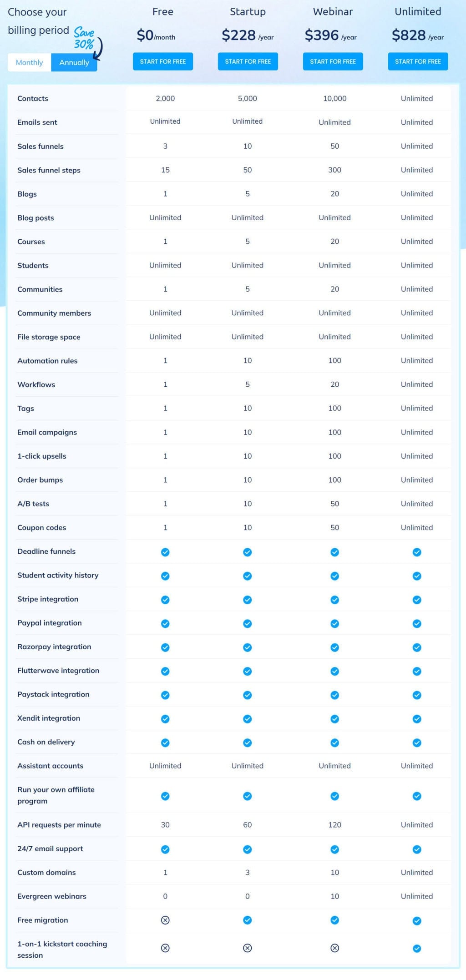
Task: Click the Flutterwave integration checkmark for Startup
Action: click(247, 671)
